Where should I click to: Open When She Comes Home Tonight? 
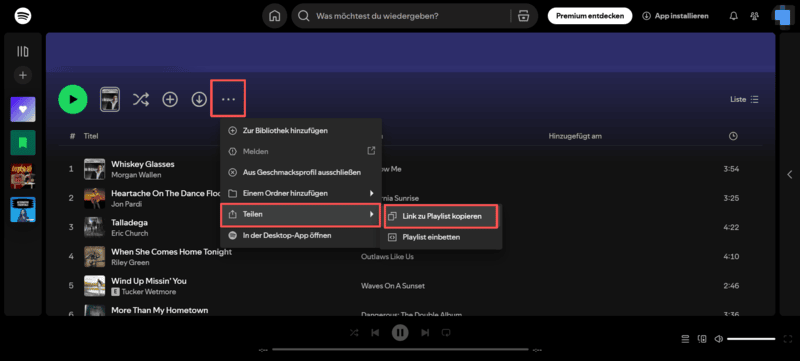click(x=171, y=252)
